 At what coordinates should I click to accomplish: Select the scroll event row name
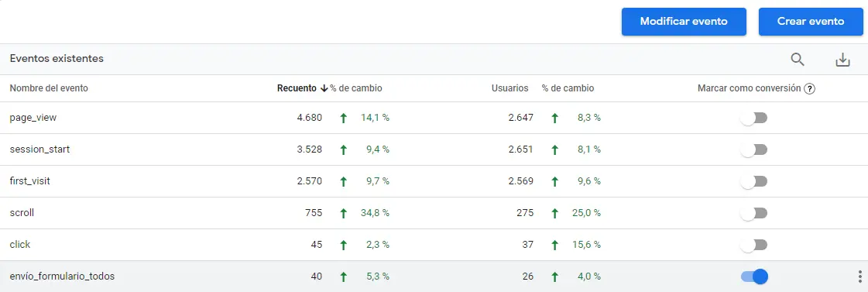pyautogui.click(x=22, y=213)
